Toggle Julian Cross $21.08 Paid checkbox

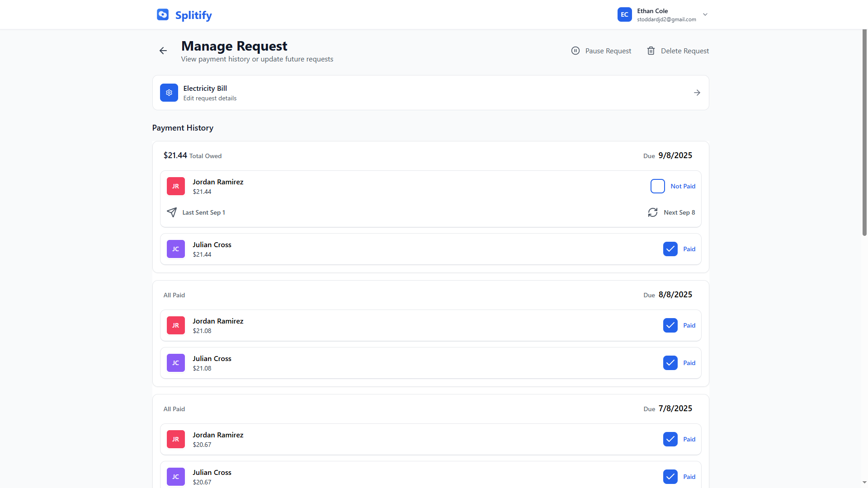(x=670, y=363)
